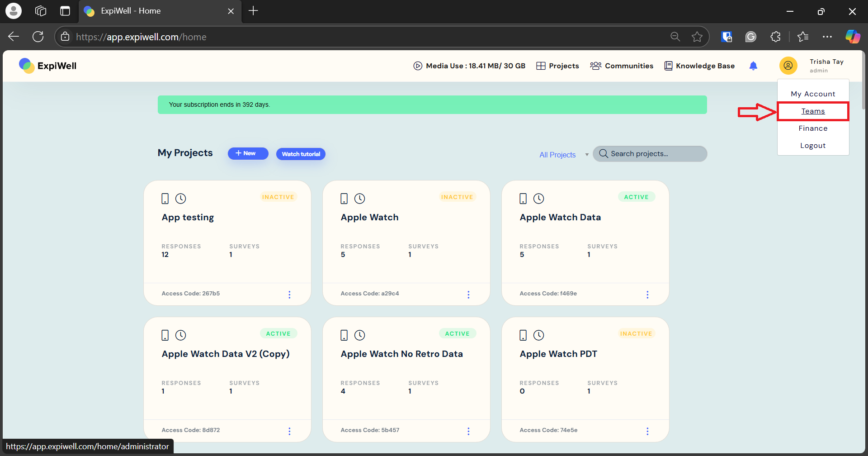
Task: Click the Trisha Tay user name
Action: (826, 62)
